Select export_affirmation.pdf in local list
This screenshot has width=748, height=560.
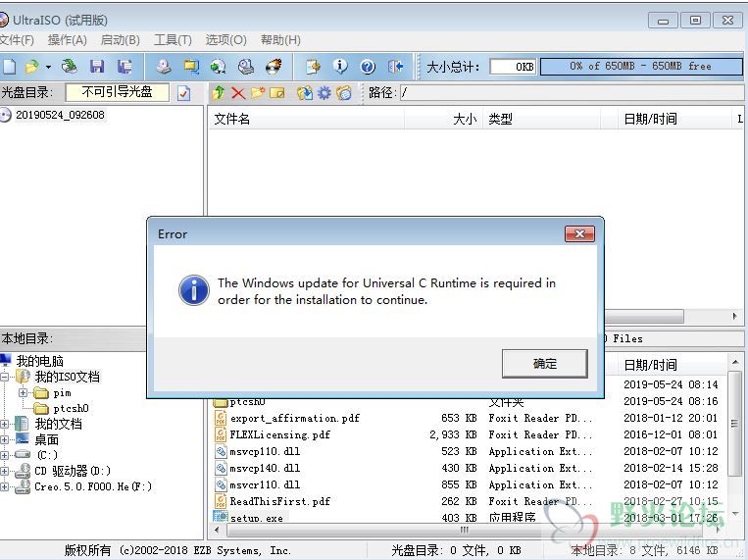point(295,418)
